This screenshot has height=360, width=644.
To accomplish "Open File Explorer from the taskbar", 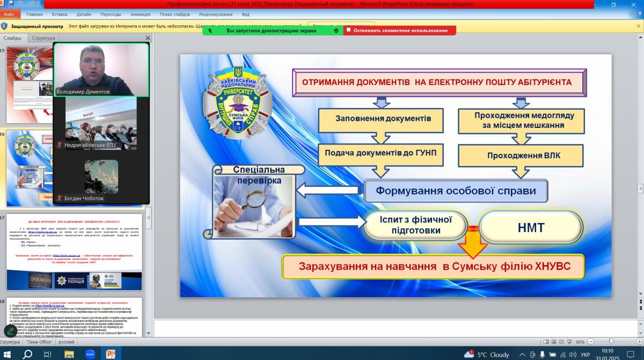I will coord(69,354).
